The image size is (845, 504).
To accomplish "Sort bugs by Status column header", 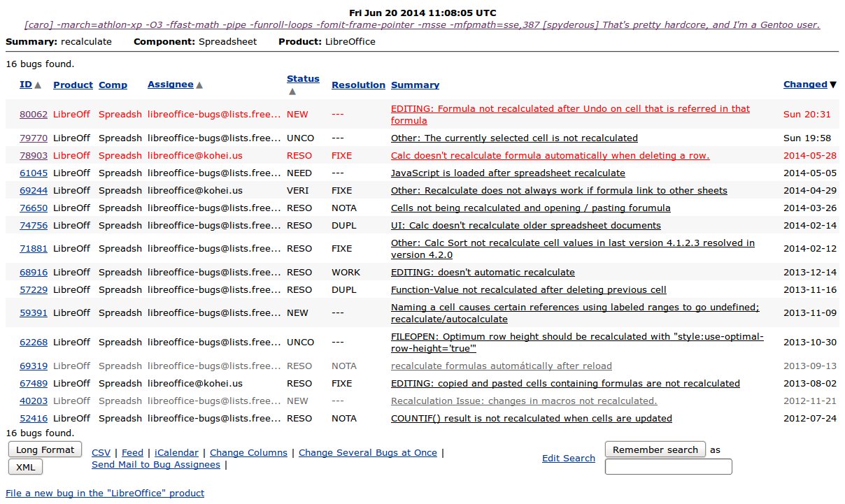I will pos(303,78).
